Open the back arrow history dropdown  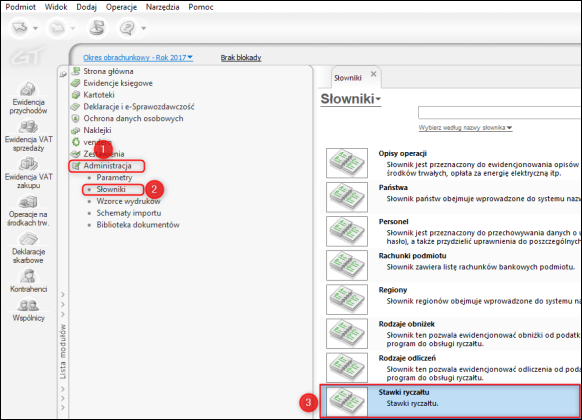tap(35, 28)
